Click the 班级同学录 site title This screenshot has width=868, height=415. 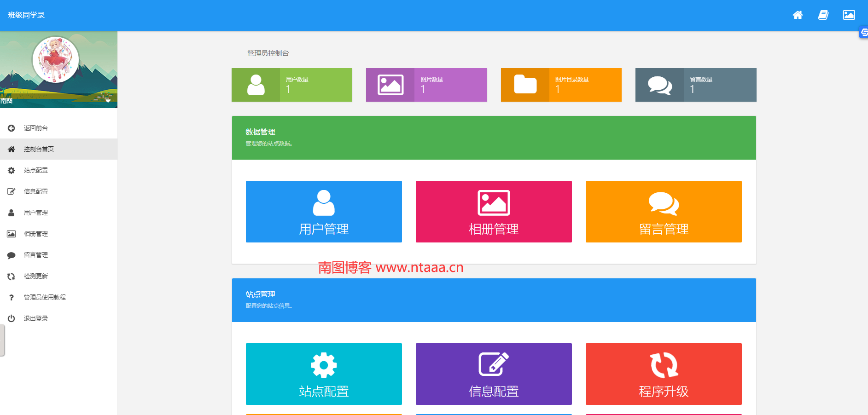click(26, 15)
